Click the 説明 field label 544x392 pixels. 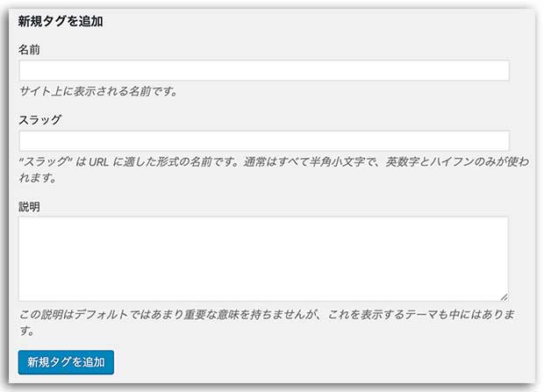click(x=30, y=207)
